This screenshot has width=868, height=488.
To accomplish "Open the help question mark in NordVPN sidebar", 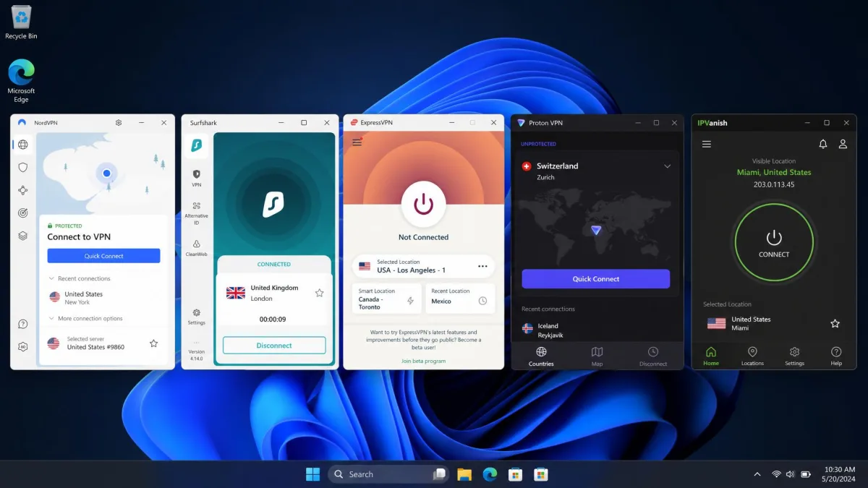I will pyautogui.click(x=23, y=324).
